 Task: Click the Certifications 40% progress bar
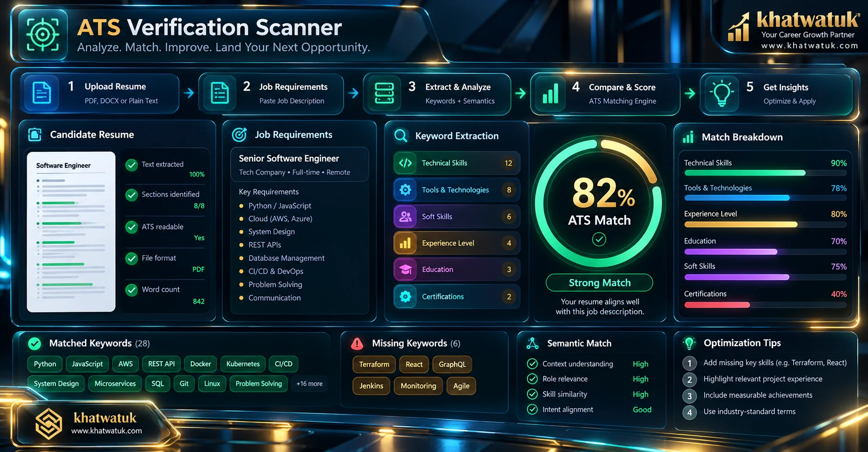[x=765, y=305]
